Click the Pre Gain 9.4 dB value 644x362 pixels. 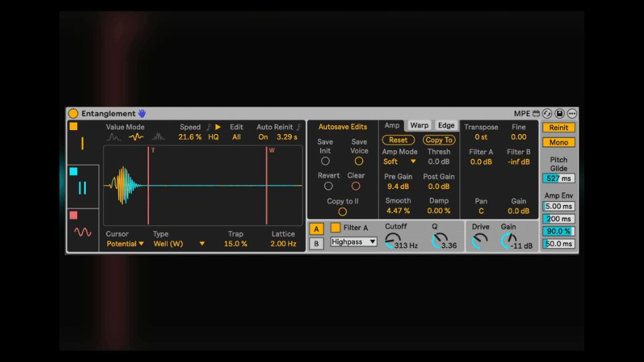[398, 186]
